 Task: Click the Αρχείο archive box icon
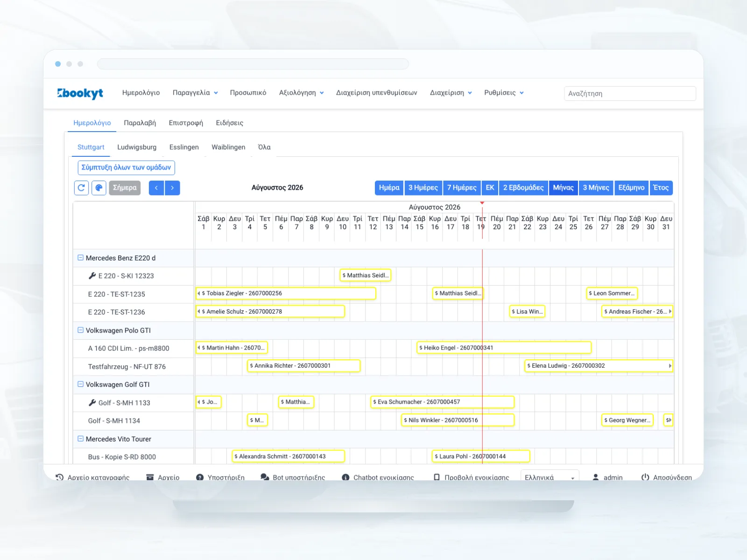150,477
